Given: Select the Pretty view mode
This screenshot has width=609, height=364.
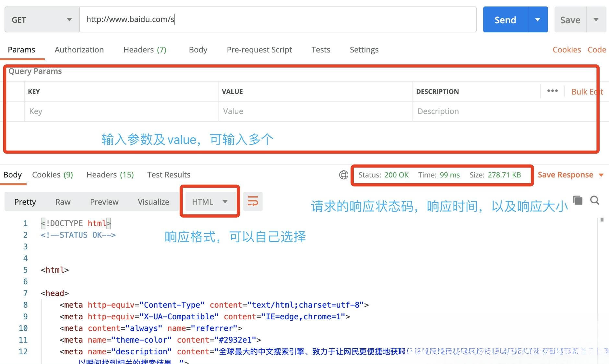Looking at the screenshot, I should (x=25, y=202).
